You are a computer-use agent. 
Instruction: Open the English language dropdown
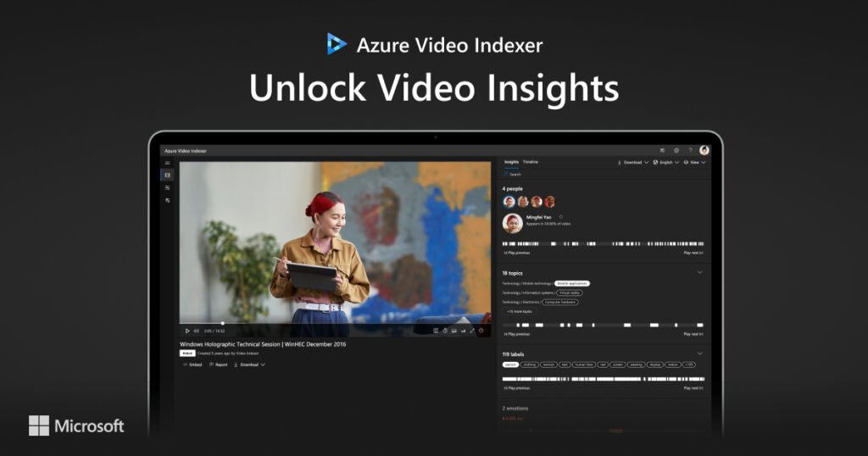[666, 163]
